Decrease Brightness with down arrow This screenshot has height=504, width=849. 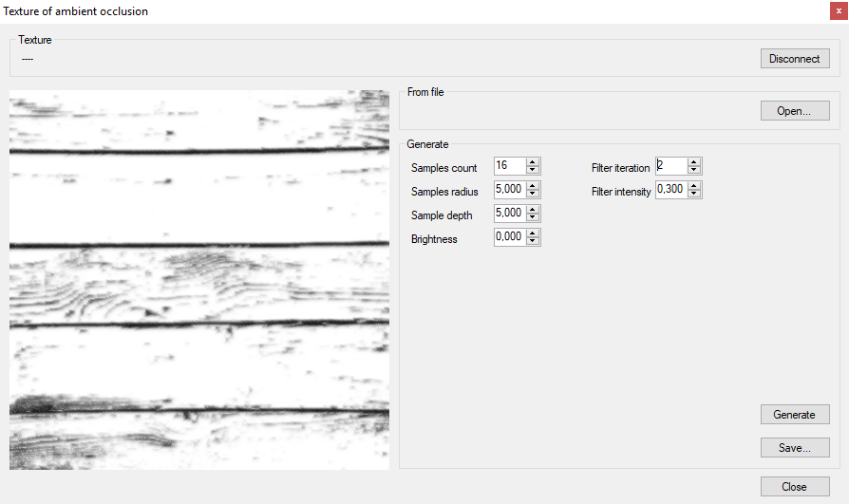(x=533, y=242)
